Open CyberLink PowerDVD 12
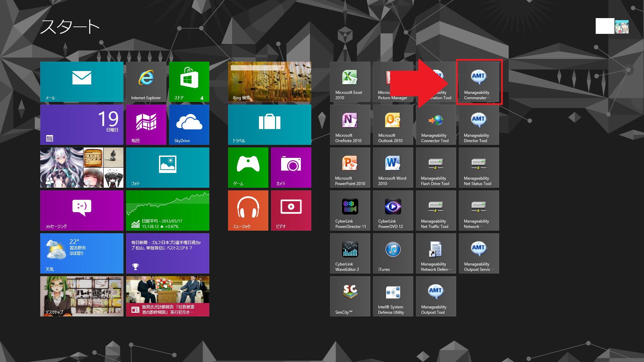 click(x=393, y=210)
